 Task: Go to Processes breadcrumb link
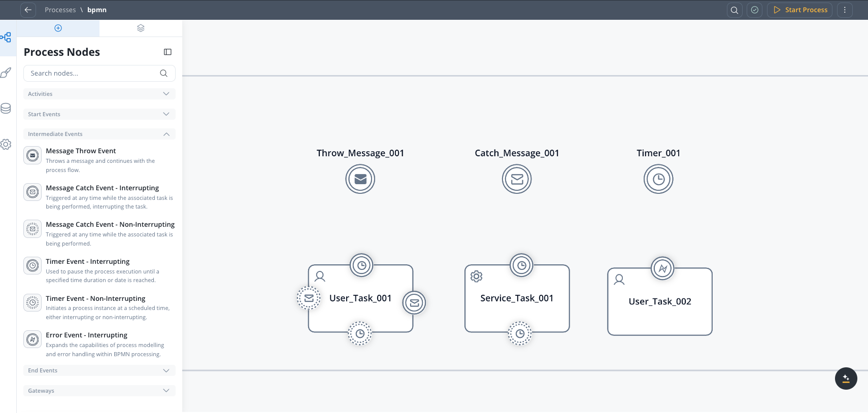pyautogui.click(x=60, y=10)
